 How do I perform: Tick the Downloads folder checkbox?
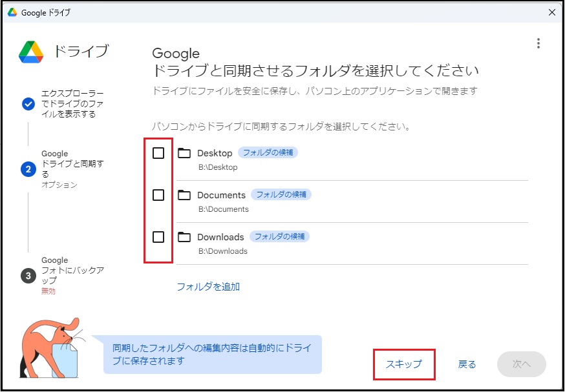(x=158, y=237)
